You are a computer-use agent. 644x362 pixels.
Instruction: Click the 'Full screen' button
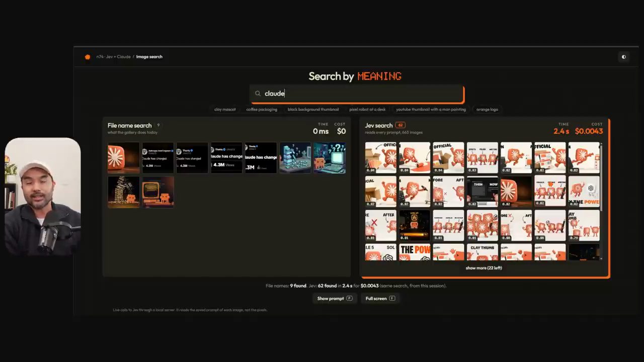tap(380, 299)
